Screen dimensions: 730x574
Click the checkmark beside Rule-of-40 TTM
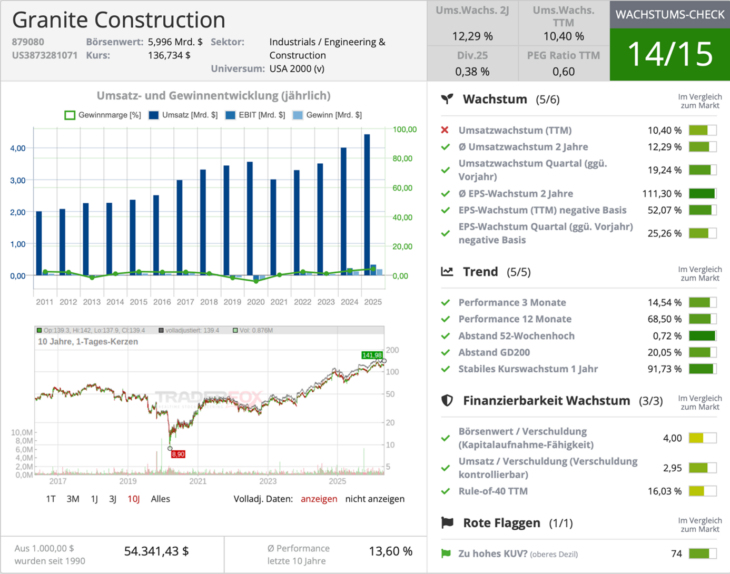pos(446,491)
